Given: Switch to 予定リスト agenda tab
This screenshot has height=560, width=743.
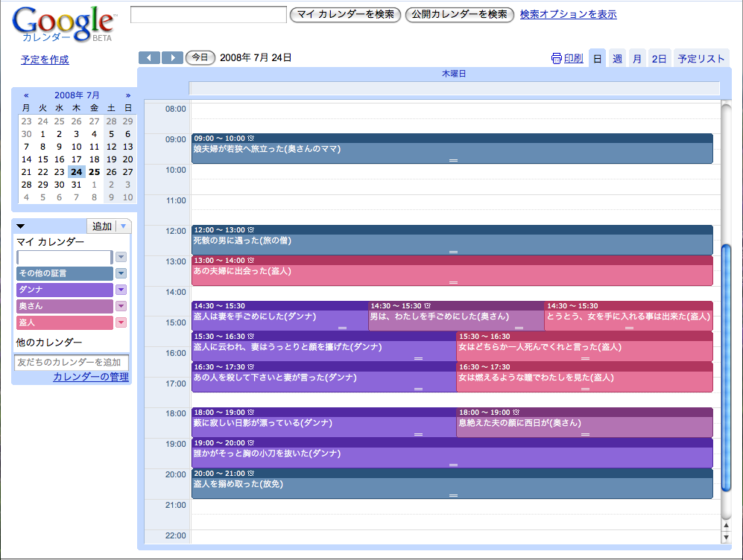Looking at the screenshot, I should 701,59.
